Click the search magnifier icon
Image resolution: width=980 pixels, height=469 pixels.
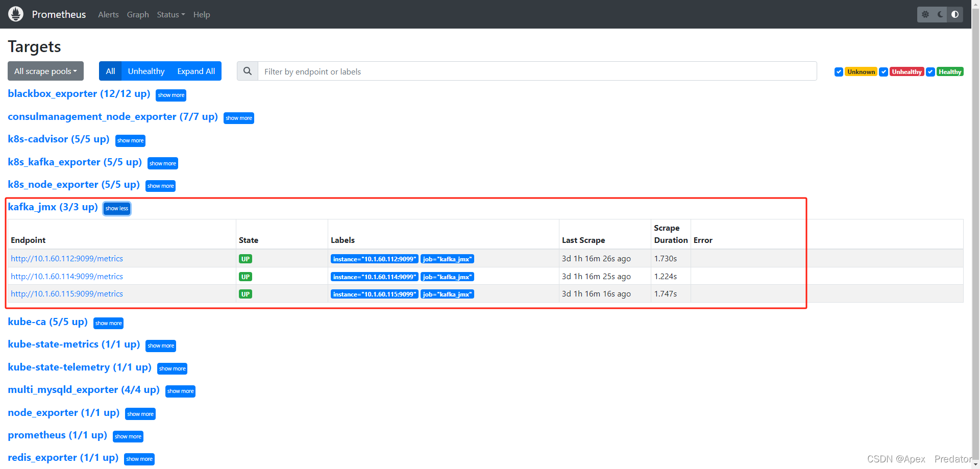(x=248, y=71)
